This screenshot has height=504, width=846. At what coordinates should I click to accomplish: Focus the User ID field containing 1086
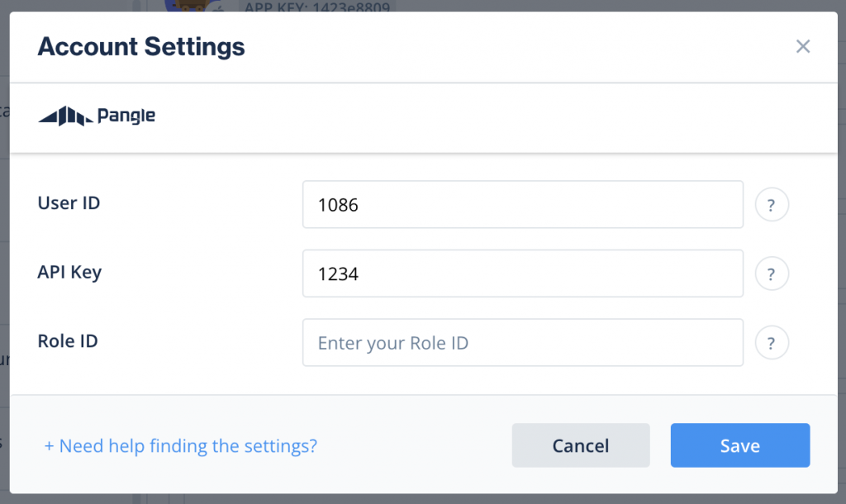pos(522,205)
